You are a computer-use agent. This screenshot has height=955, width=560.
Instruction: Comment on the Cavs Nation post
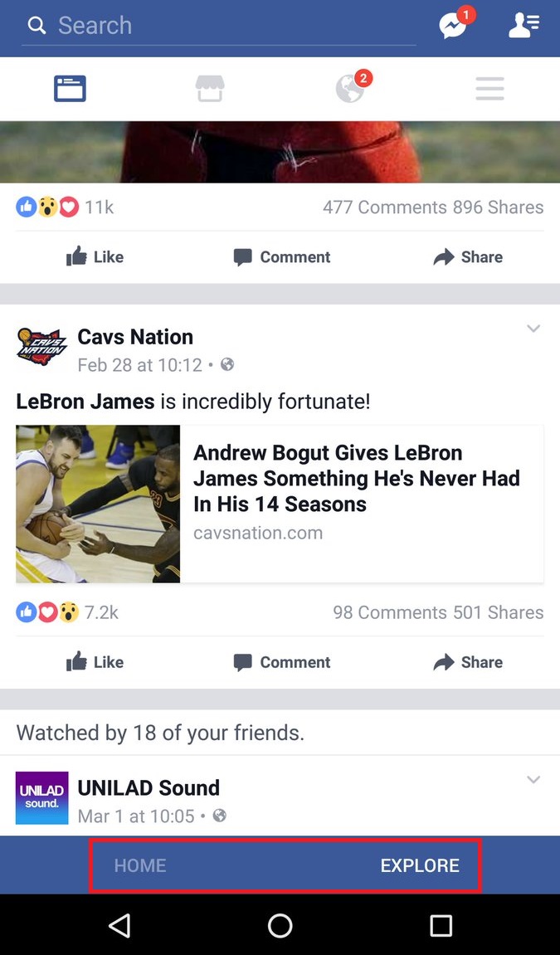[282, 662]
